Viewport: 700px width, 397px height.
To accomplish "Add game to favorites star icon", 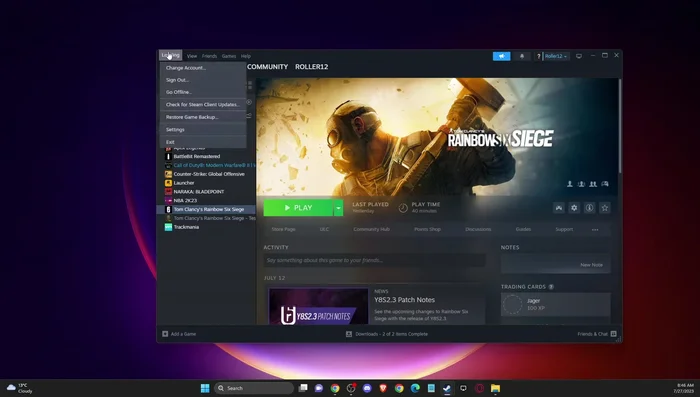I will pyautogui.click(x=604, y=208).
